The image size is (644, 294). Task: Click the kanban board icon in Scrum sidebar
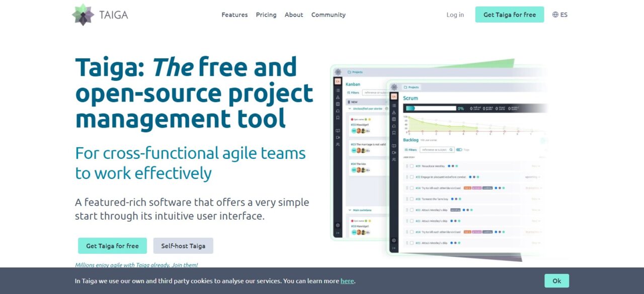coord(394,119)
